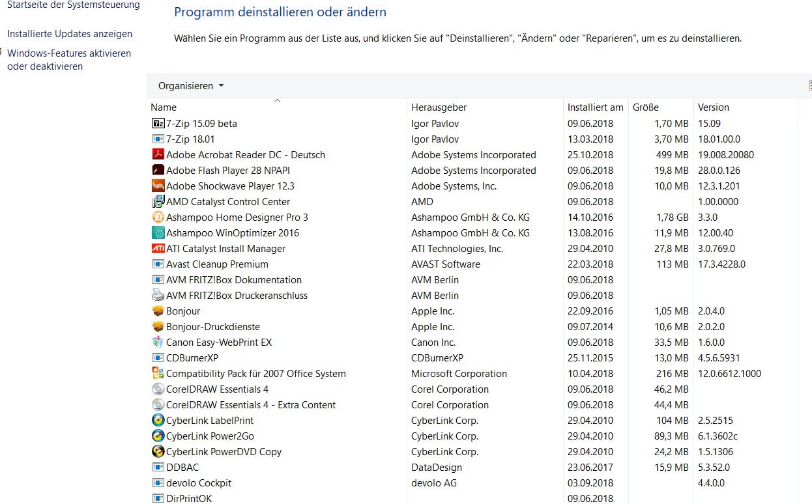812x504 pixels.
Task: Click install date 25.10.2018
Action: 590,154
